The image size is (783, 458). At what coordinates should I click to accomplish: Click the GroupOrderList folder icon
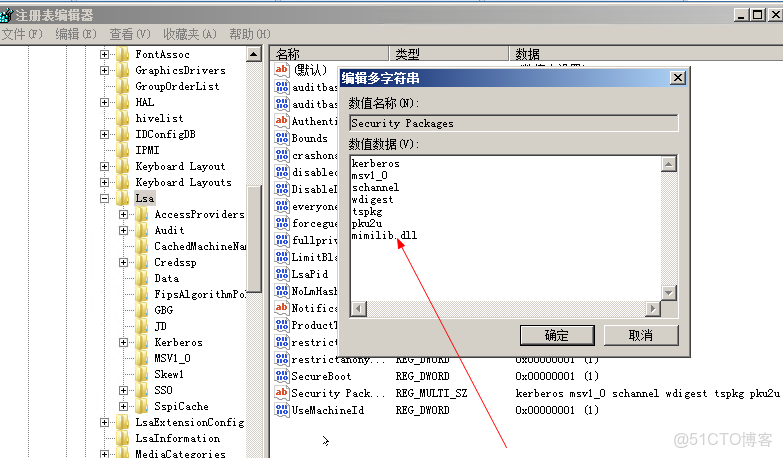pyautogui.click(x=123, y=86)
